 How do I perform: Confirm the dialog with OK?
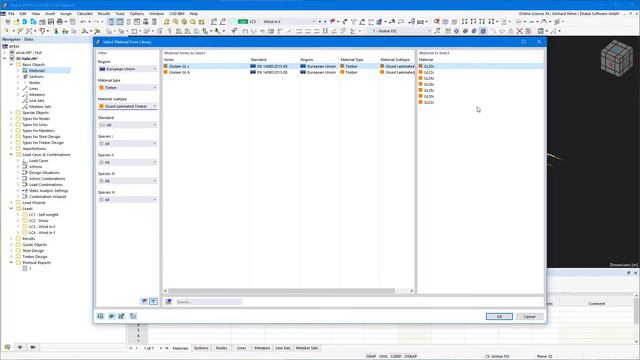click(x=499, y=316)
